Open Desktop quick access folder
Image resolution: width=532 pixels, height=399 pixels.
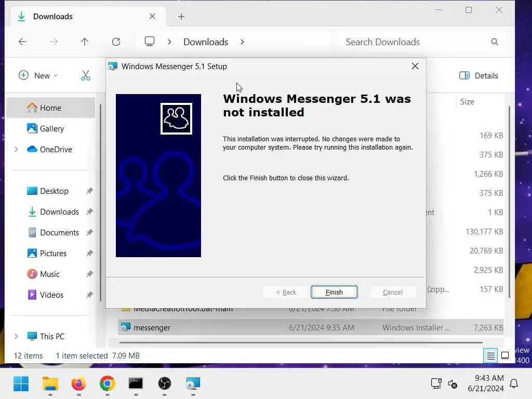[x=54, y=191]
